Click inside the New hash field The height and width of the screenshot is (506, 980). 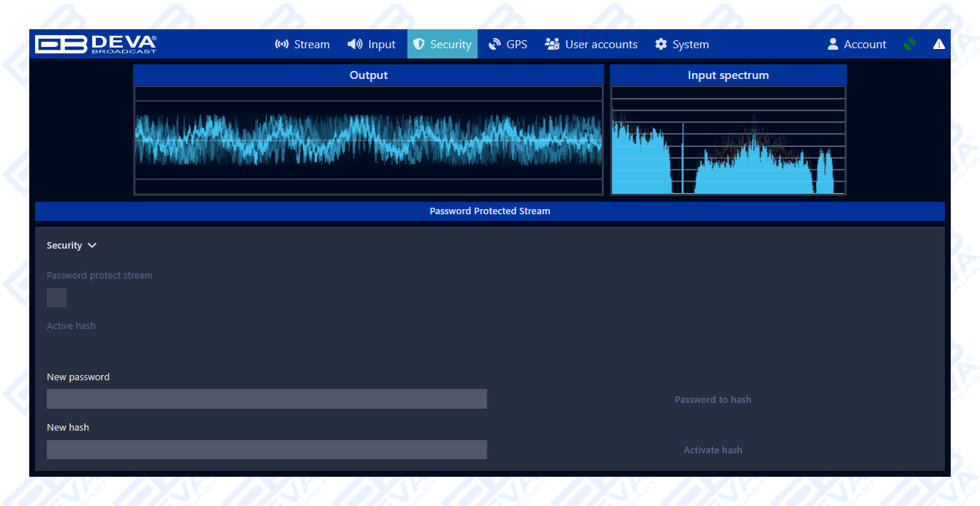(267, 449)
